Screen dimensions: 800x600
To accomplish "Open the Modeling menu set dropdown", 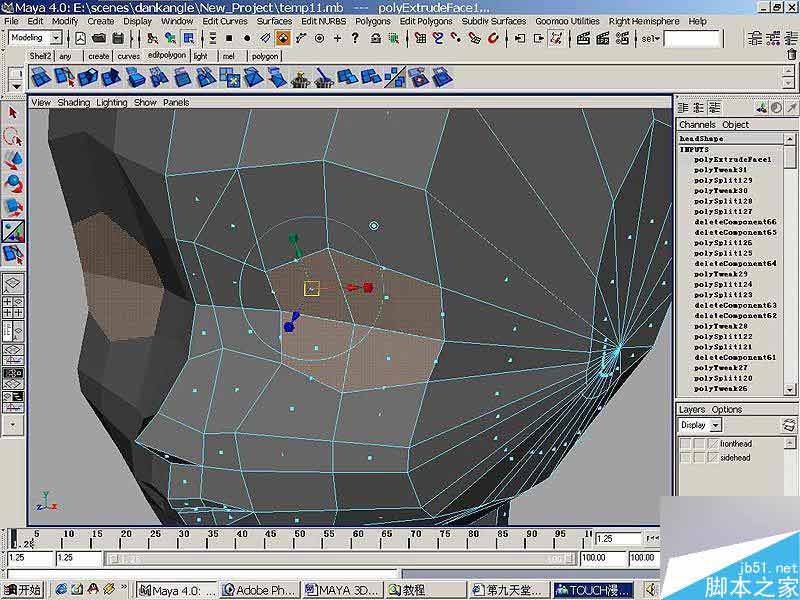I will (35, 38).
